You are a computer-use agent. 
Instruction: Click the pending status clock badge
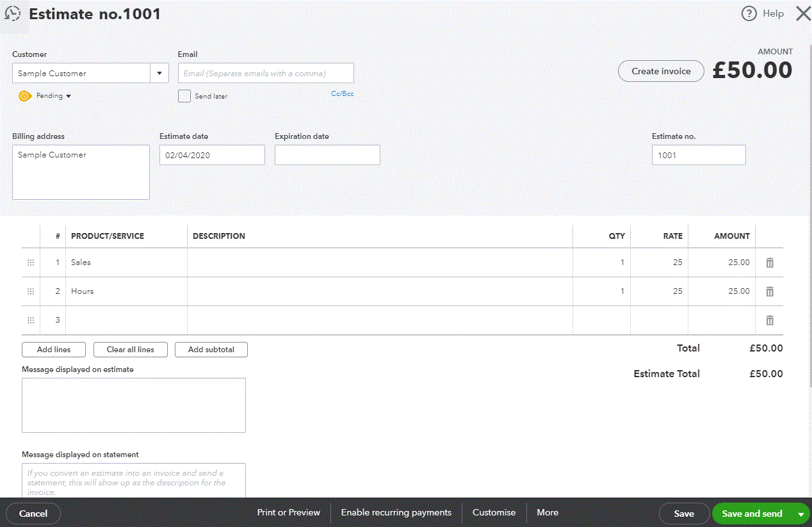click(x=24, y=95)
